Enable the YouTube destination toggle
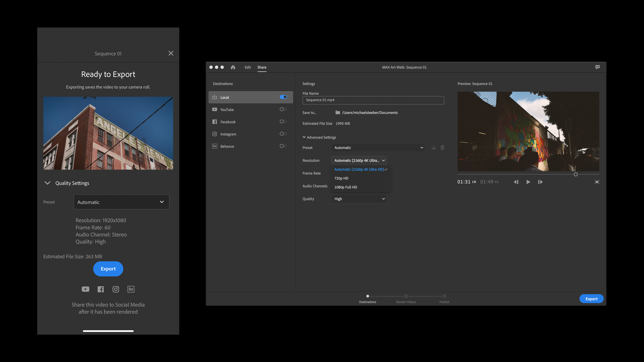 tap(283, 109)
